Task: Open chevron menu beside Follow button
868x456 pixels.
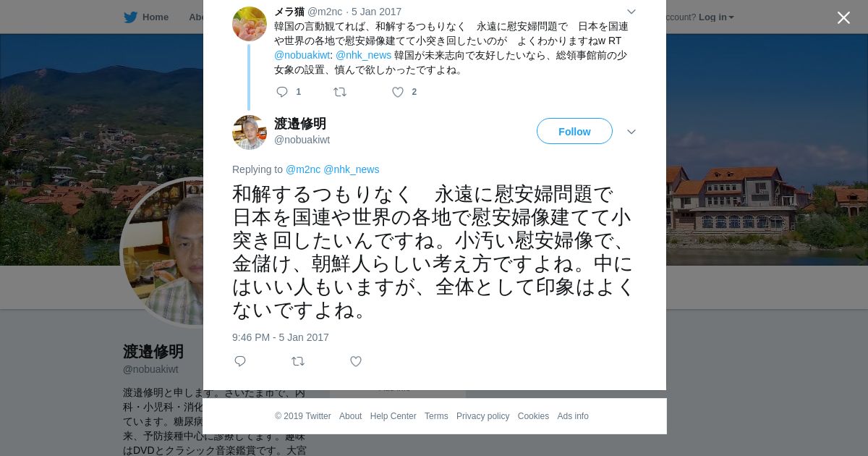Action: [631, 132]
